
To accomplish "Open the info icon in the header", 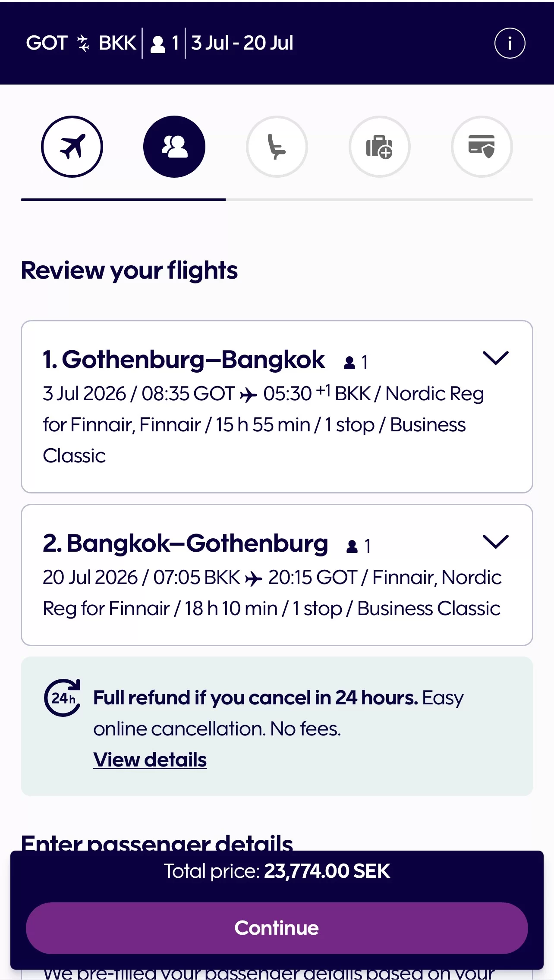I will pos(510,43).
